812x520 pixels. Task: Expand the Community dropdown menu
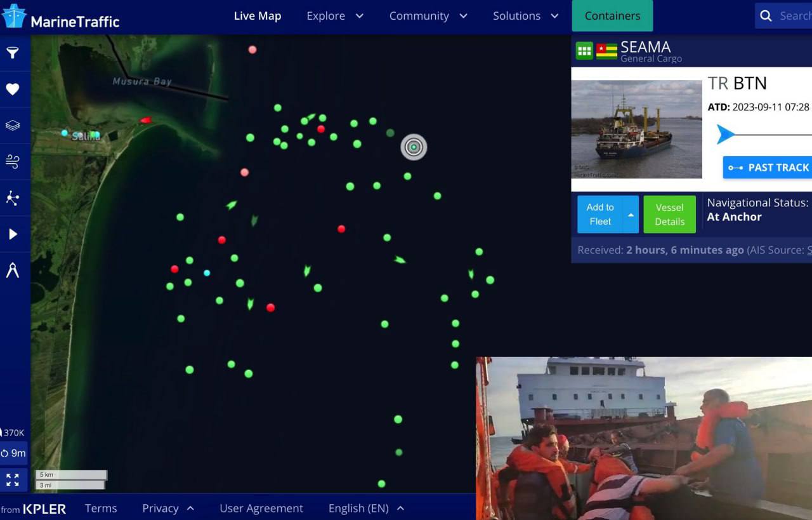pos(428,16)
